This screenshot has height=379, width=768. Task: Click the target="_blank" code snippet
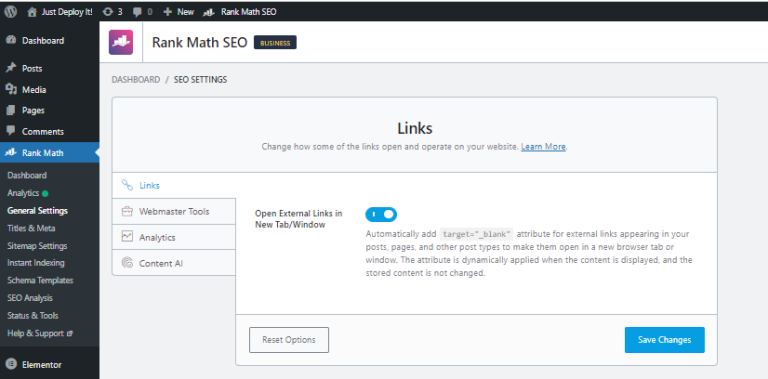(477, 234)
